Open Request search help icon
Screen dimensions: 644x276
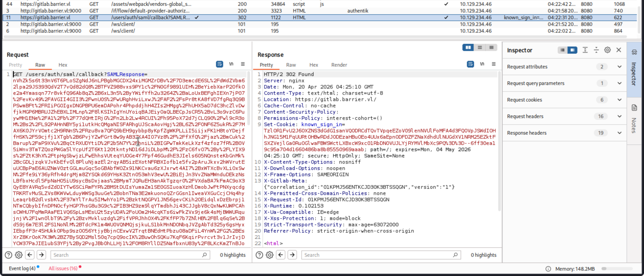8,255
